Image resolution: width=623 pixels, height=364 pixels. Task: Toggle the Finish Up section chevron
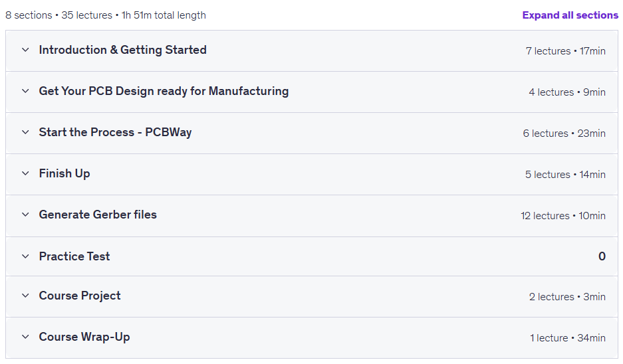pyautogui.click(x=25, y=173)
